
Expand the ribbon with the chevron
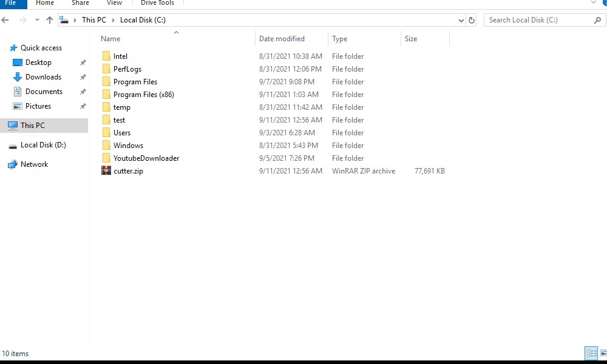pos(594,2)
